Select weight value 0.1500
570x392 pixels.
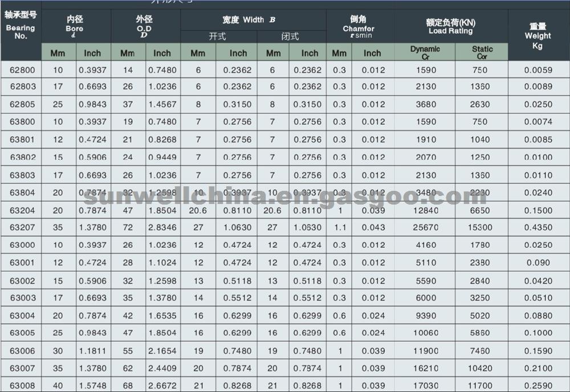click(538, 210)
